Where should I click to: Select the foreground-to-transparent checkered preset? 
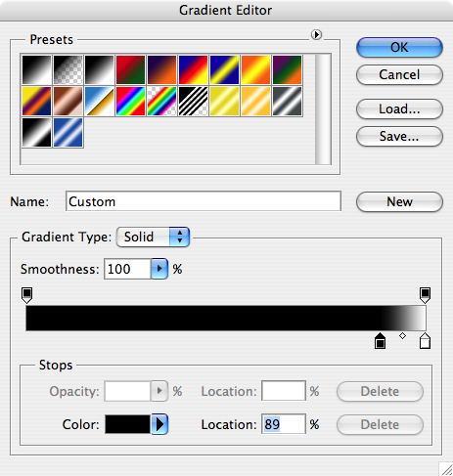coord(68,70)
